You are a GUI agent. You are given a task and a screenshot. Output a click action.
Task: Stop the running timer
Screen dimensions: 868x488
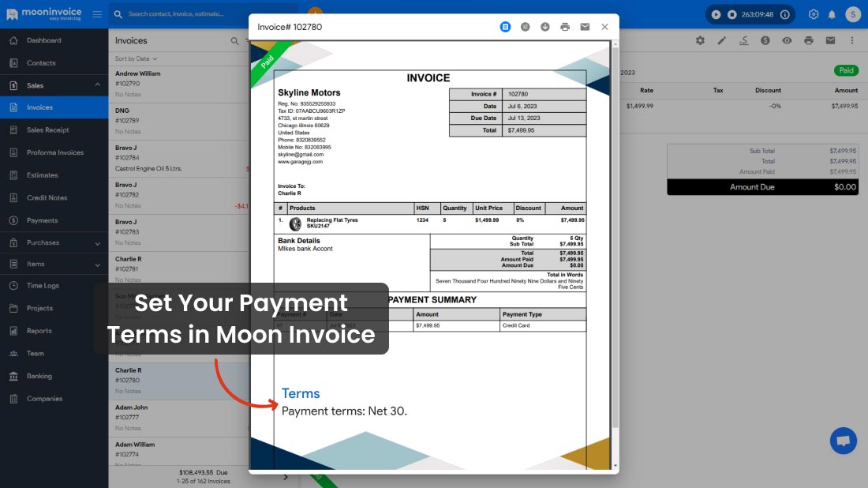coord(731,14)
